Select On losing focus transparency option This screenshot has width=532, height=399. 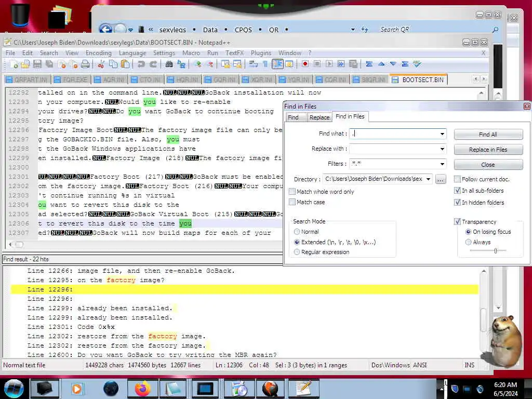tap(468, 232)
